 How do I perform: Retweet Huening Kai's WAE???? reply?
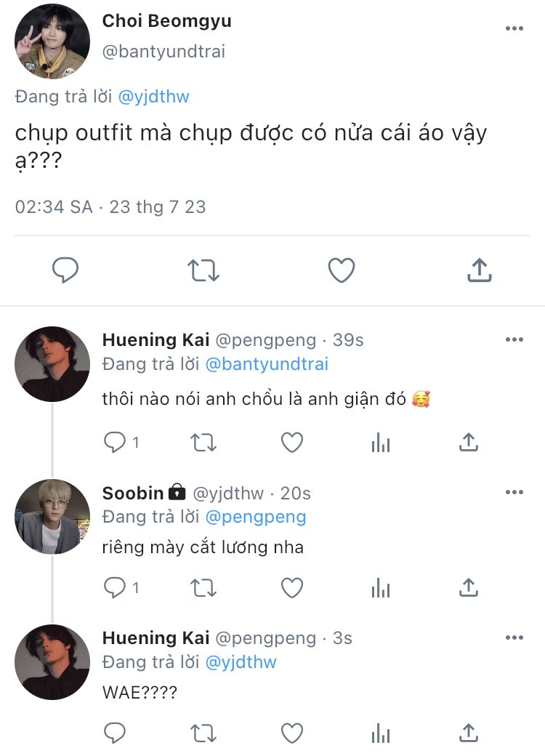(x=203, y=733)
